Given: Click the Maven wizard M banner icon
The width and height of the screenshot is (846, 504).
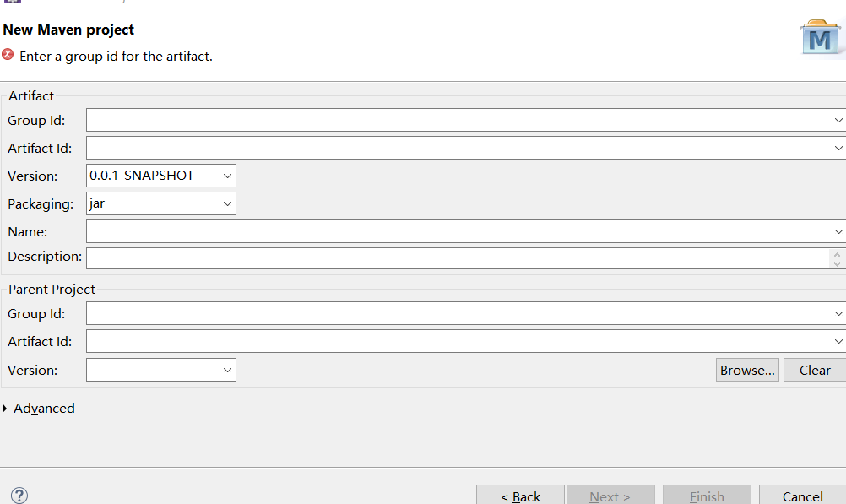Looking at the screenshot, I should point(821,38).
